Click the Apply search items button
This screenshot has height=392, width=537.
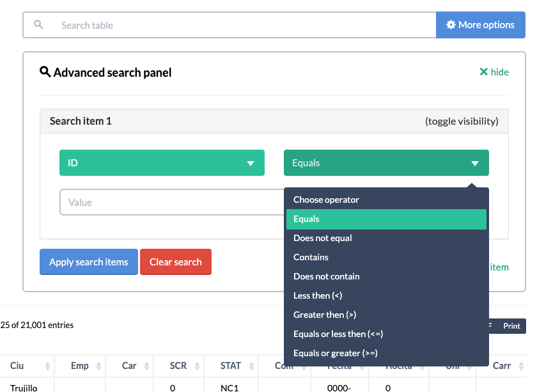88,262
